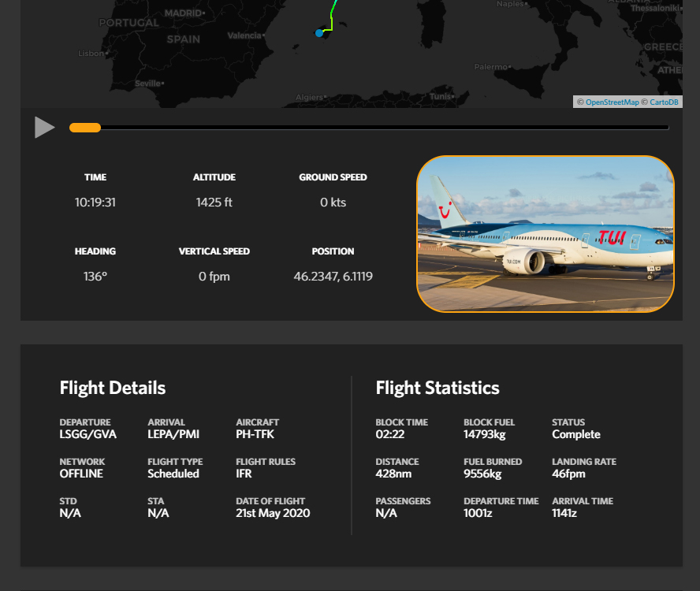The image size is (700, 591).
Task: Click the Flight Details heading
Action: 113,388
